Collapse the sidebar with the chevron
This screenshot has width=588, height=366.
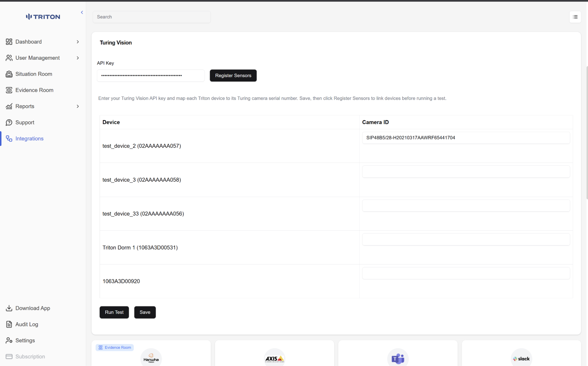coord(82,12)
